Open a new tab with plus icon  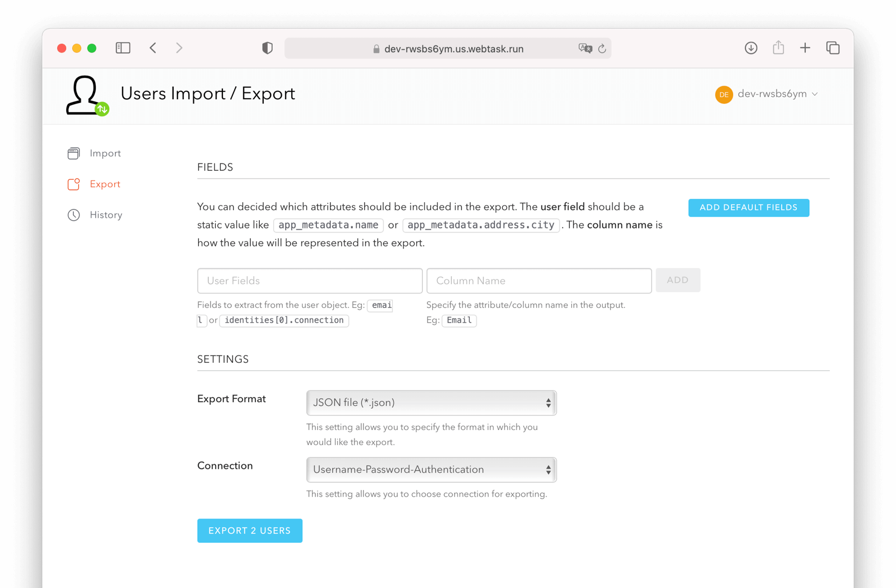point(805,48)
